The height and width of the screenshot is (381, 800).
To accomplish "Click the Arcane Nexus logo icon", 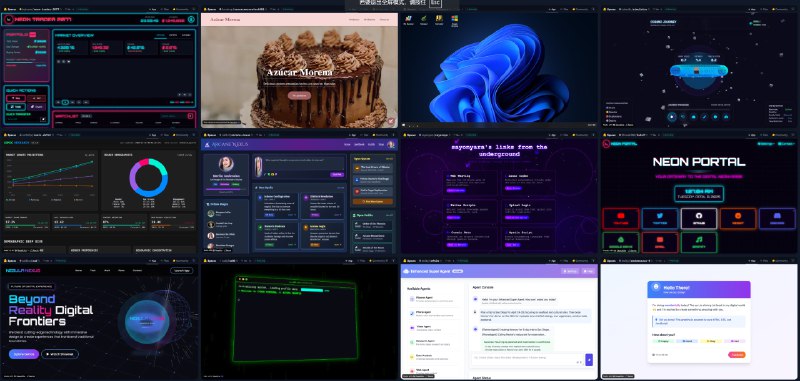I will 207,145.
